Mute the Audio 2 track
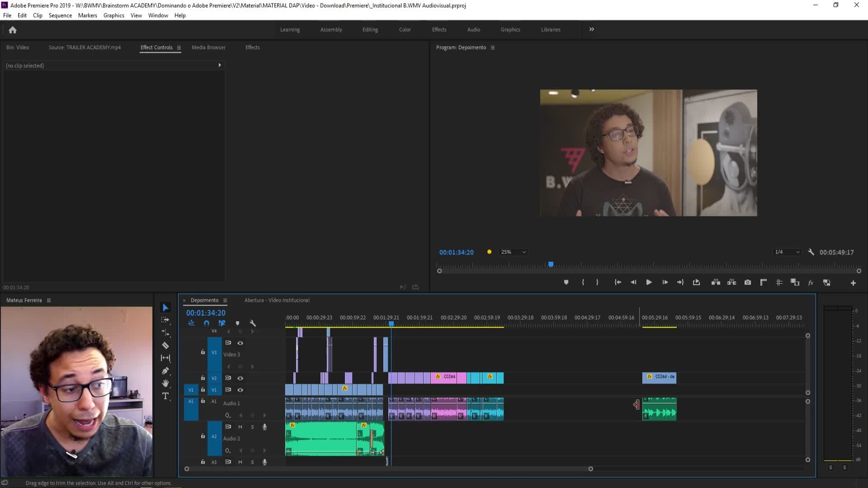 240,427
